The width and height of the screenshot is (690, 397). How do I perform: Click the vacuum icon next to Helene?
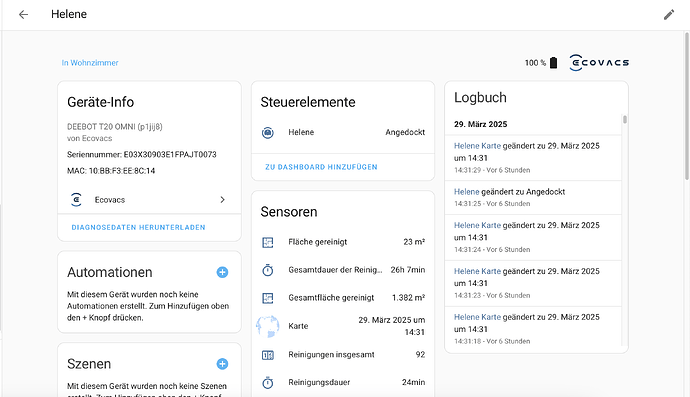268,132
